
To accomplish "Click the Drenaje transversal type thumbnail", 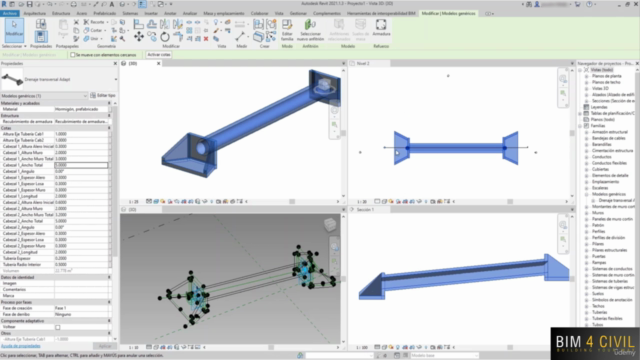I will pyautogui.click(x=12, y=80).
